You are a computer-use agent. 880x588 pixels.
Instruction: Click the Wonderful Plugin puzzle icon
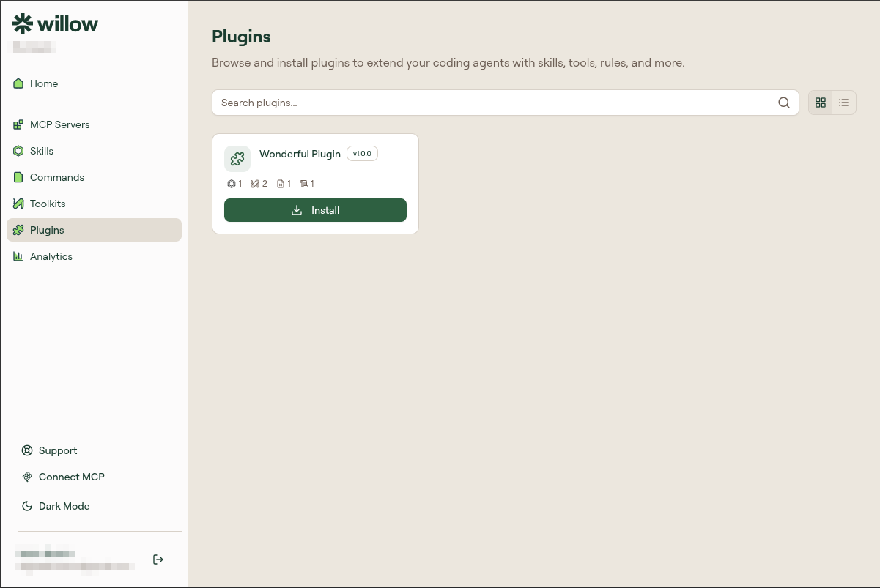click(237, 159)
